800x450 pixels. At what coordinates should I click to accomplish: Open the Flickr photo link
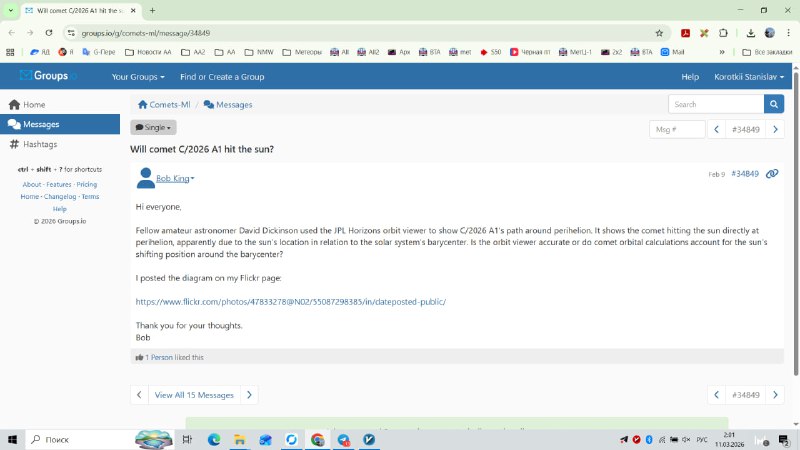[x=290, y=302]
